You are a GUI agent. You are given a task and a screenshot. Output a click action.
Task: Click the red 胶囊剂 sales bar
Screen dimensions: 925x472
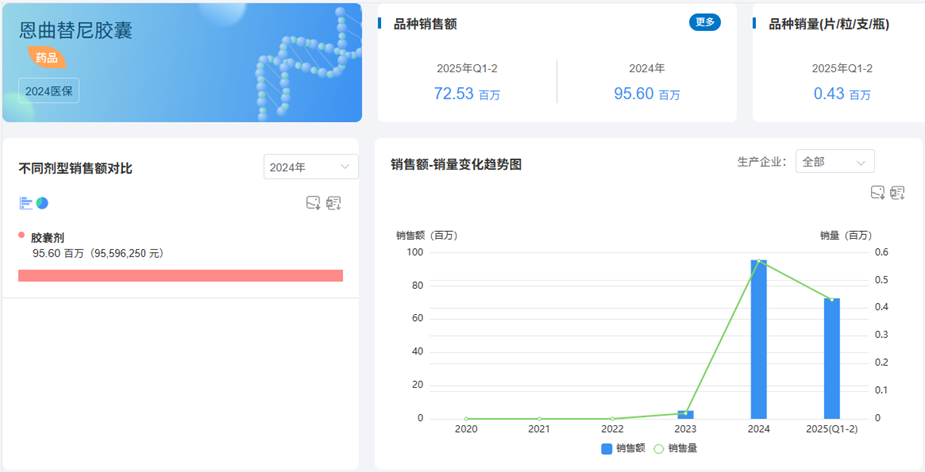[x=181, y=276]
